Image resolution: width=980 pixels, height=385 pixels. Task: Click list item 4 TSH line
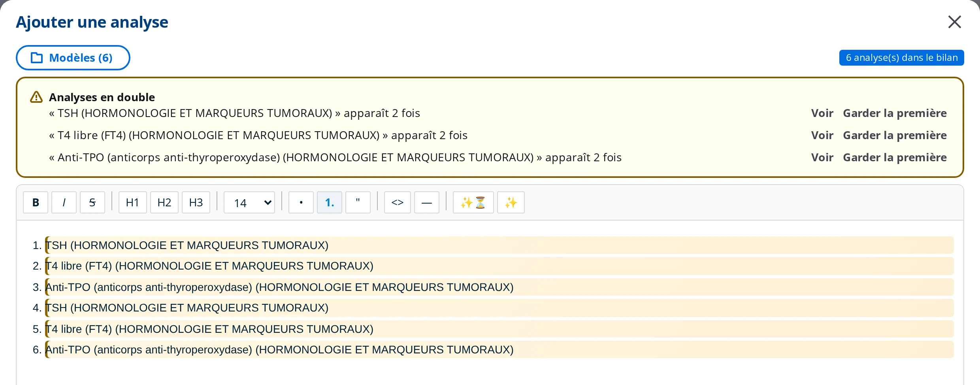coord(499,308)
